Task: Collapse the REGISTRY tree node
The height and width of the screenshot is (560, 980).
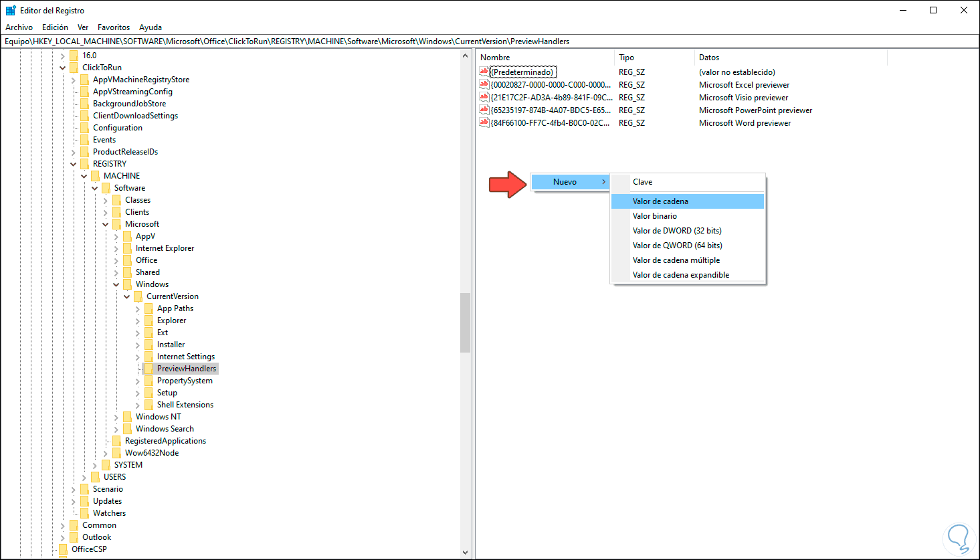Action: [74, 164]
